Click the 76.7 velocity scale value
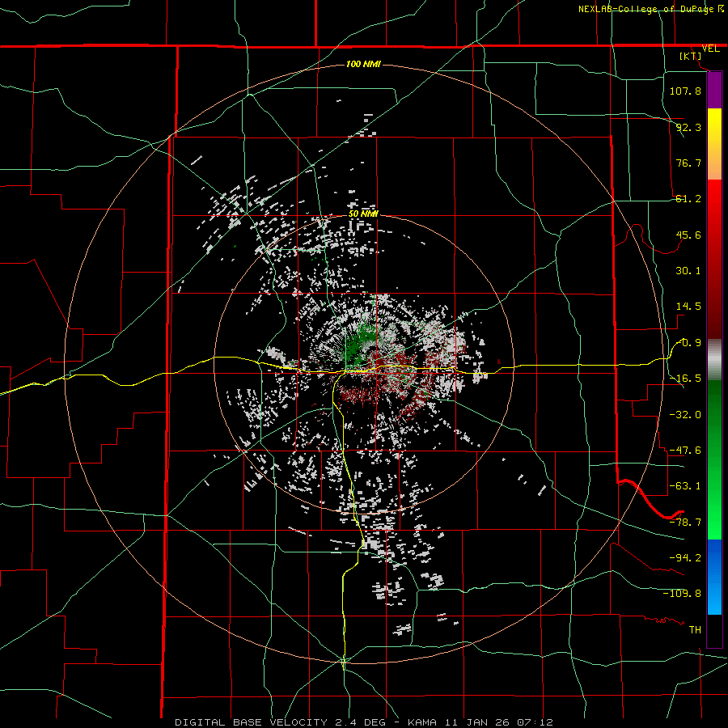728x728 pixels. tap(688, 163)
